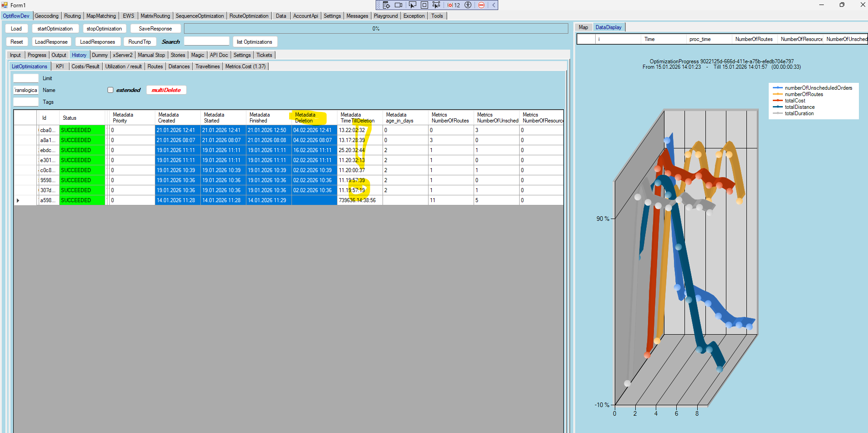Viewport: 868px width, 433px height.
Task: Click the totalCost legend color swatch
Action: pyautogui.click(x=777, y=101)
